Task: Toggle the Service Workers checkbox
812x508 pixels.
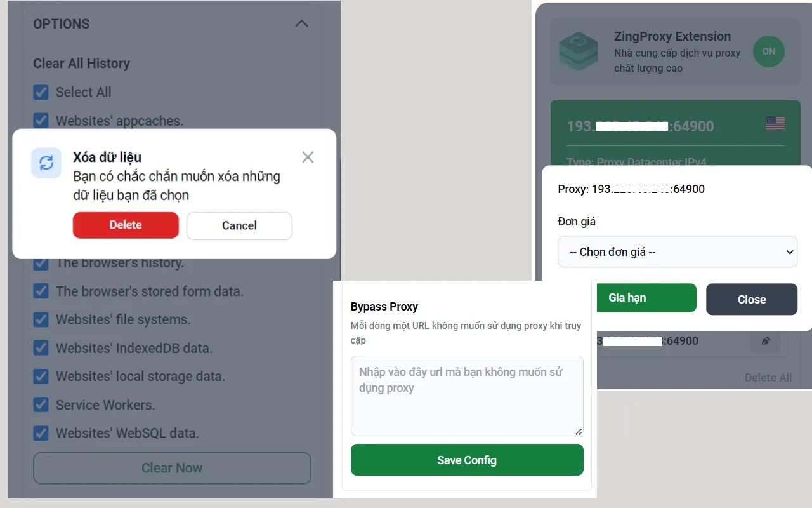Action: (x=41, y=404)
